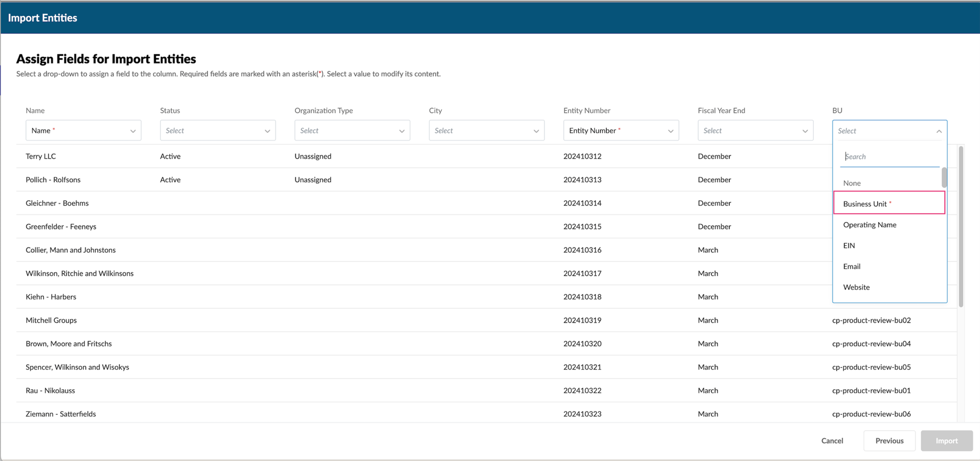
Task: Expand the Fiscal Year End dropdown
Action: point(755,131)
